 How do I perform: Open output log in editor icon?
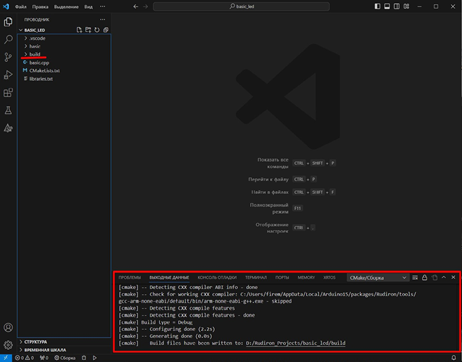pyautogui.click(x=434, y=277)
